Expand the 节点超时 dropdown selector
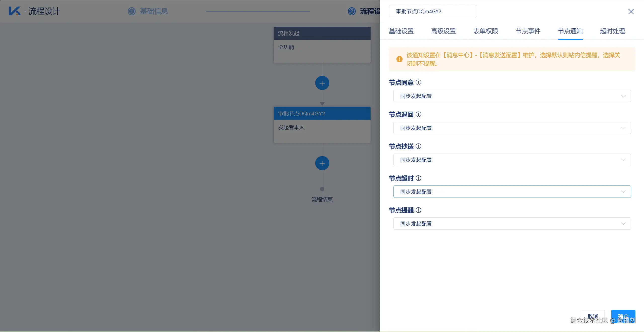 click(512, 192)
